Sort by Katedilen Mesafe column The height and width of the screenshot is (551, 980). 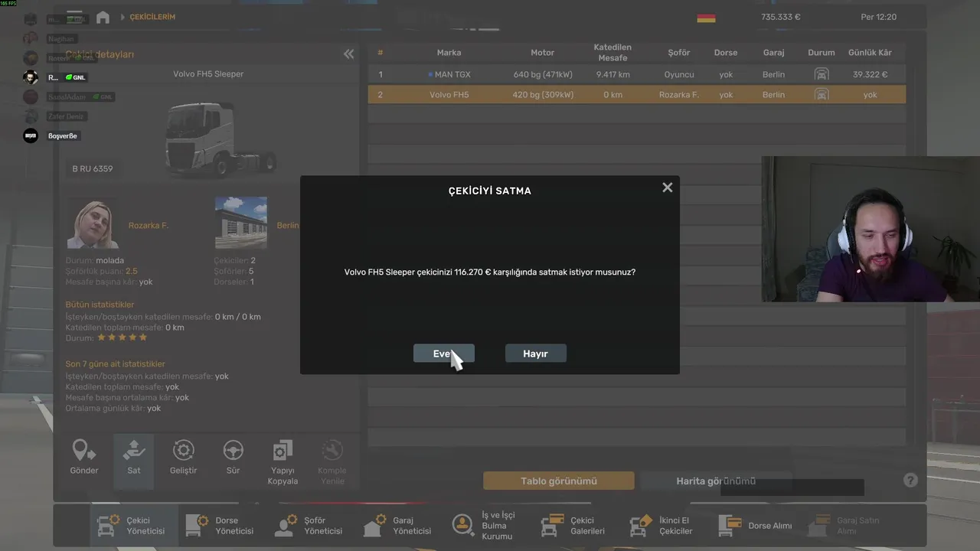[x=612, y=53]
